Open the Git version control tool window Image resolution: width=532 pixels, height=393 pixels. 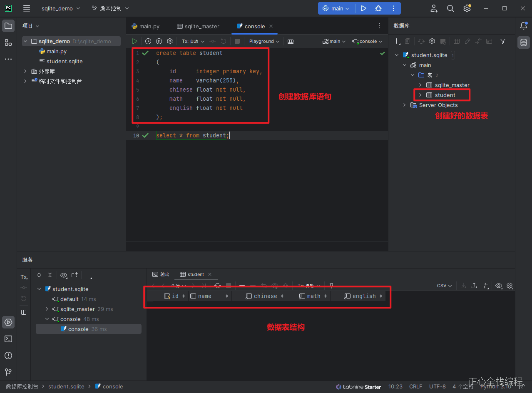(x=8, y=372)
